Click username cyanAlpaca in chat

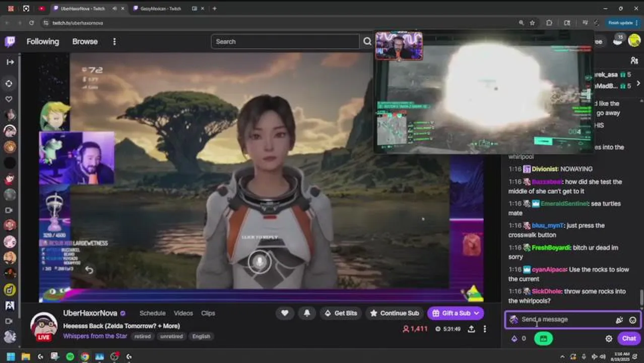click(x=549, y=270)
